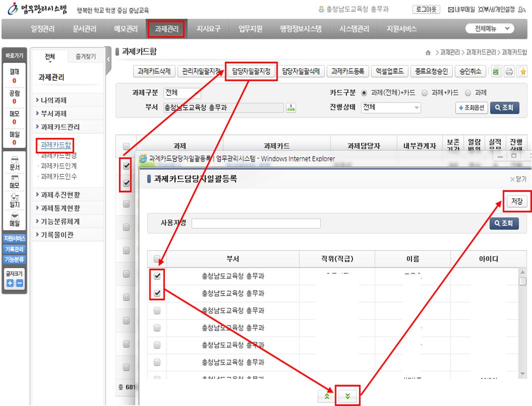Viewport: 532px width, 406px height.
Task: Click the 엑셀업로드 button
Action: click(389, 71)
